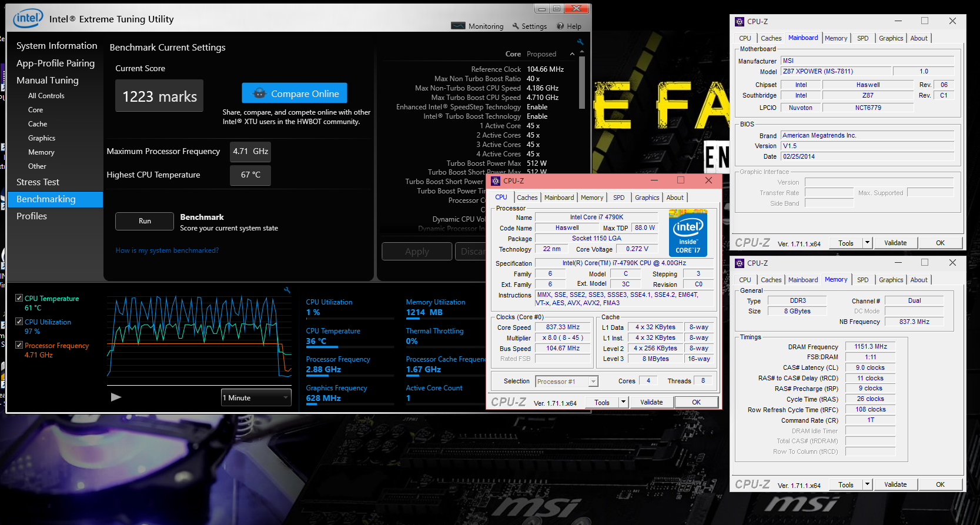980x525 pixels.
Task: Switch to Graphics tab in CPU-Z CPU window
Action: [647, 198]
